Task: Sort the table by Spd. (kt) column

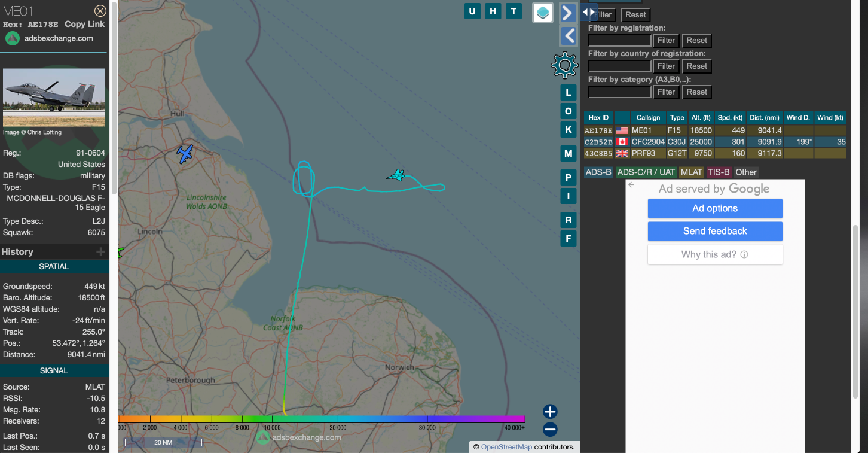Action: coord(730,118)
